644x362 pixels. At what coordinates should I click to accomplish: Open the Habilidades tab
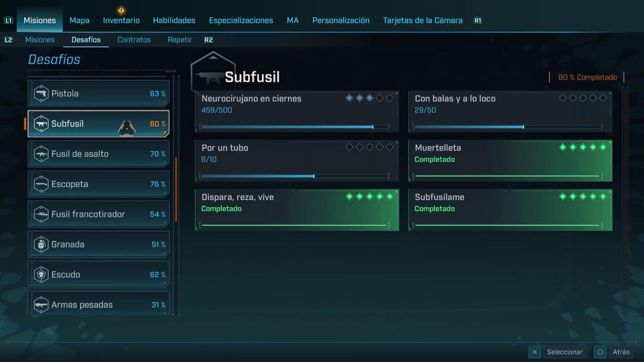[x=174, y=21]
